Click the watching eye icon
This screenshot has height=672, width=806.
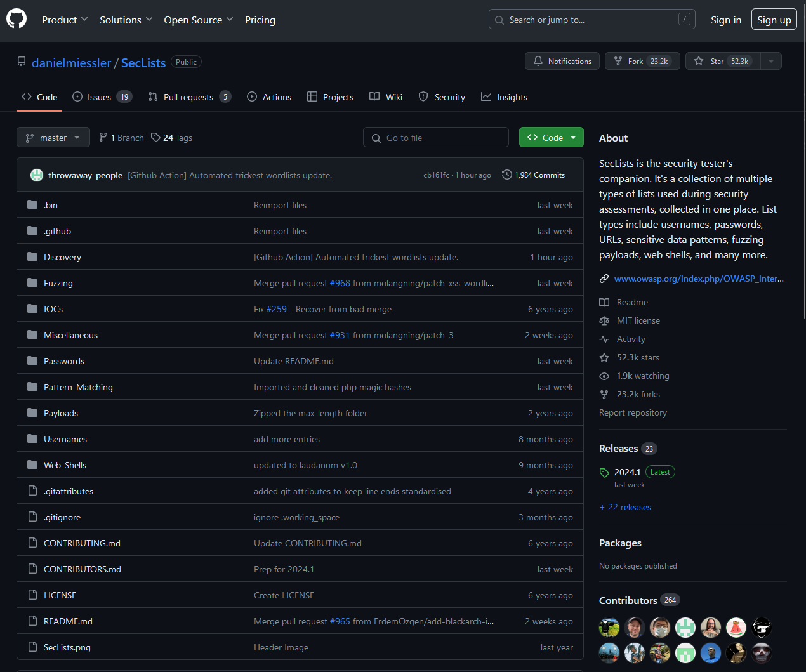point(604,376)
